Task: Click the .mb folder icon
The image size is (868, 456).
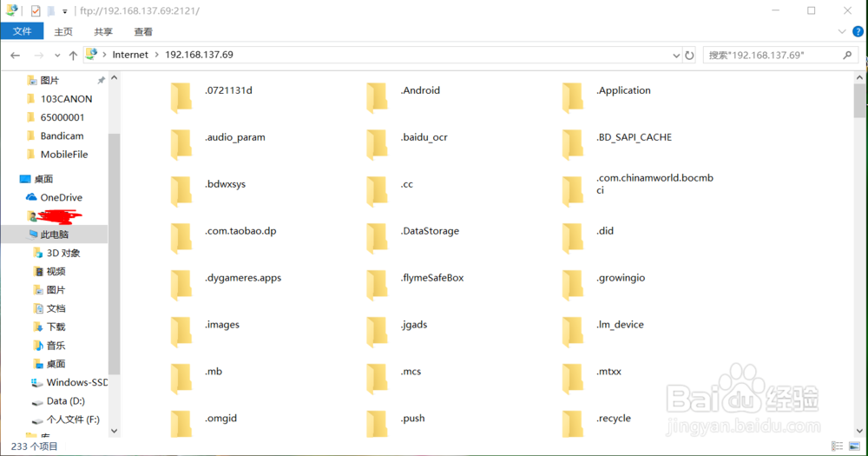Action: [x=181, y=379]
